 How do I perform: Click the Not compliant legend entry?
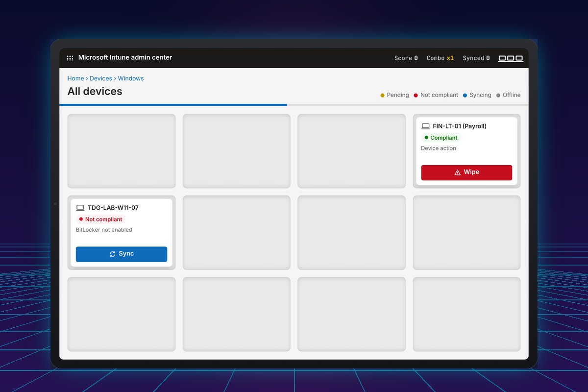coord(436,95)
